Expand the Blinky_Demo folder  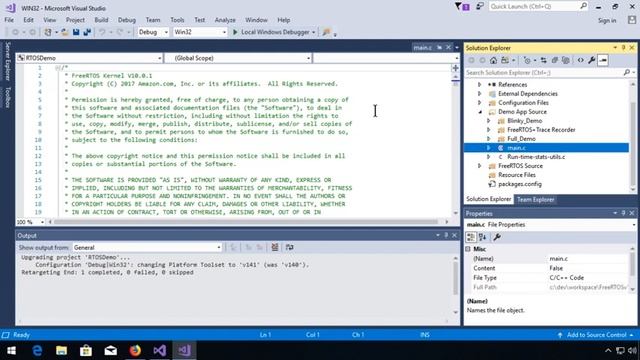coord(489,121)
